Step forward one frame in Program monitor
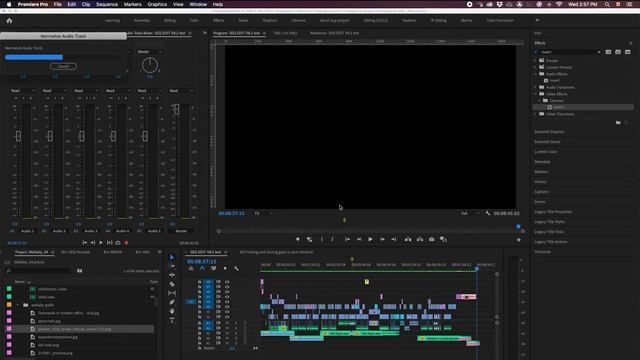The image size is (640, 360). pos(382,239)
